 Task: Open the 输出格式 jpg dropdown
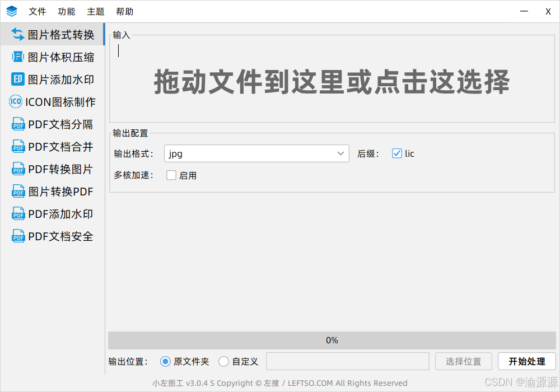coord(256,153)
